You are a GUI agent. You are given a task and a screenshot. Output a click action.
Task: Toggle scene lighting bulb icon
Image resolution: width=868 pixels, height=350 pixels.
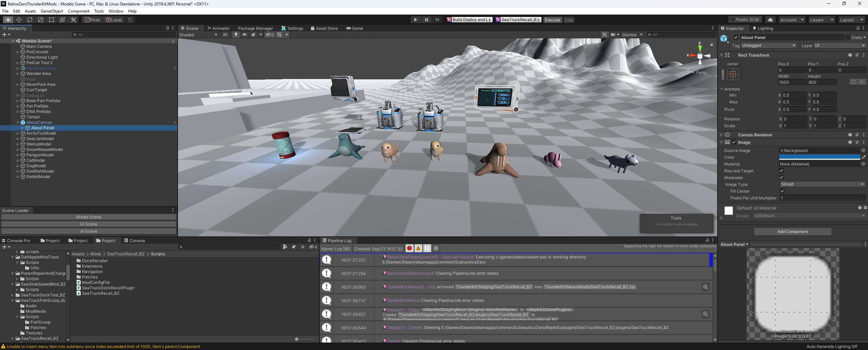[x=236, y=35]
